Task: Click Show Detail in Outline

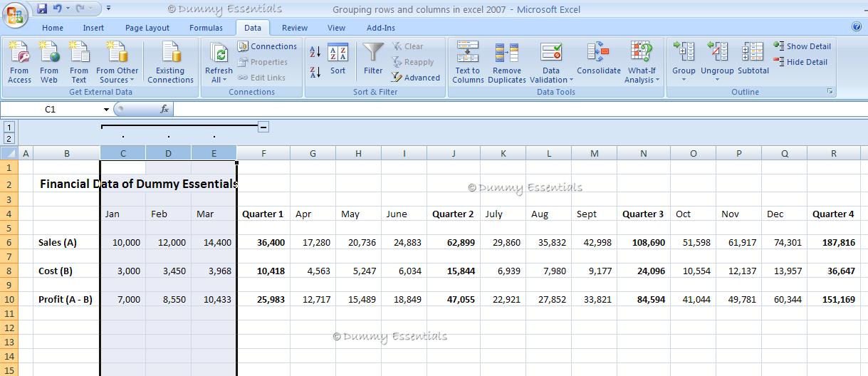Action: click(802, 46)
